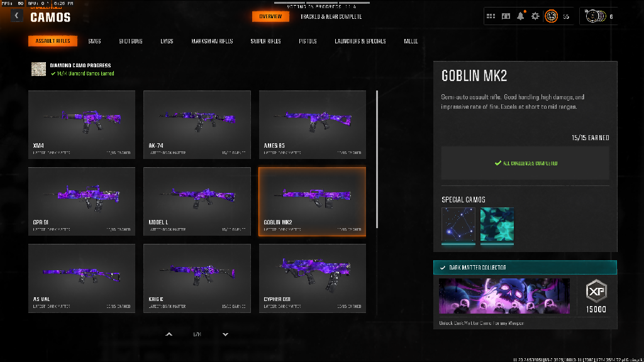Click the XP 15000 reward icon
644x362 pixels.
[x=596, y=296]
